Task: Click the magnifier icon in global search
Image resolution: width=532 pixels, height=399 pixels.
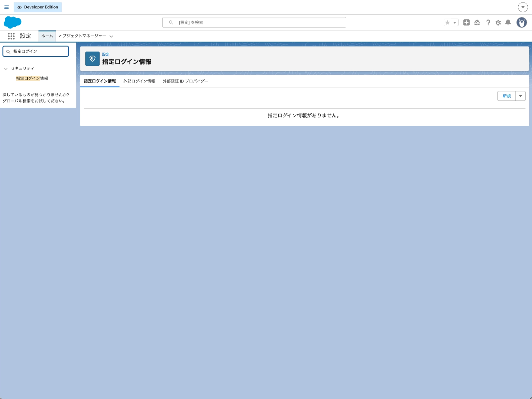Action: point(171,22)
